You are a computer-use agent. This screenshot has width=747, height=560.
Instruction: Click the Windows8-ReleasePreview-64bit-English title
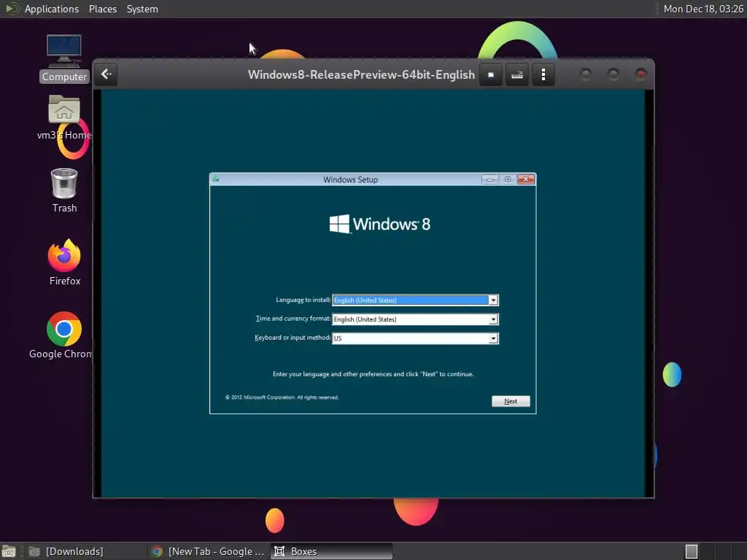(x=361, y=75)
